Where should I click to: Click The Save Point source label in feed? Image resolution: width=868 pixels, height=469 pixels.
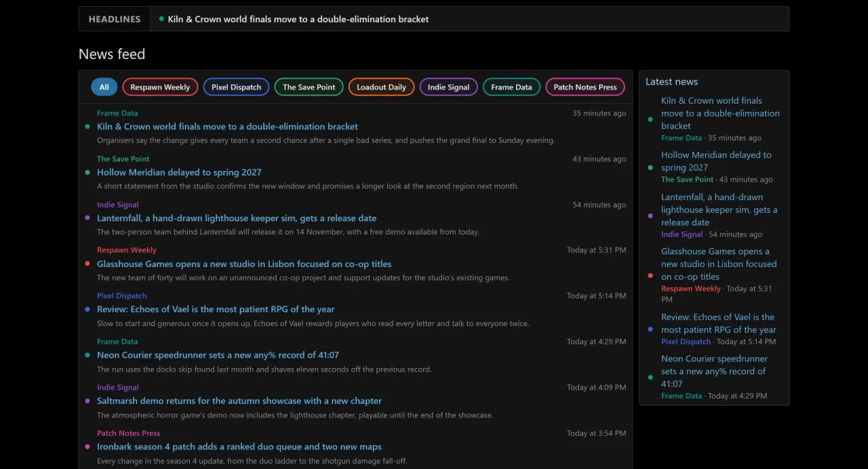[x=123, y=159]
